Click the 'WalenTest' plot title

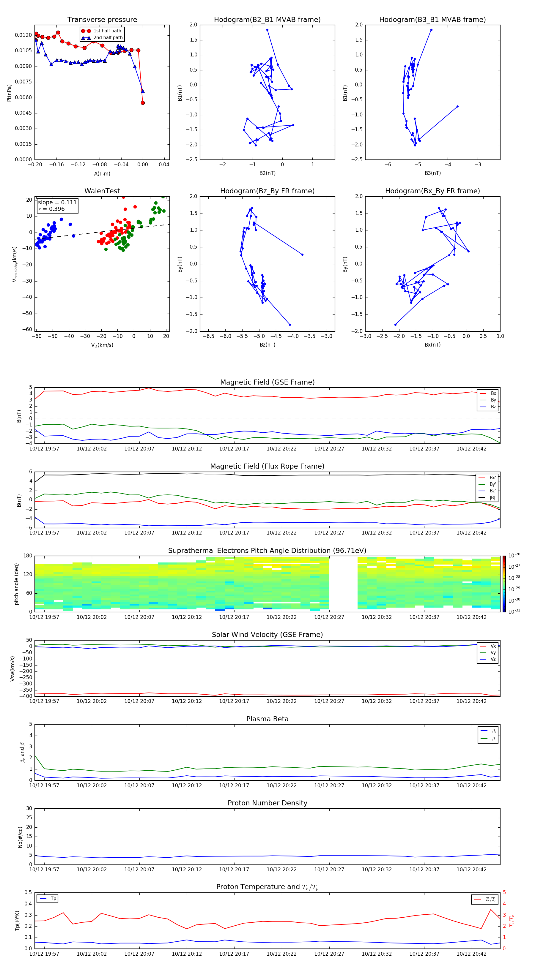[102, 191]
